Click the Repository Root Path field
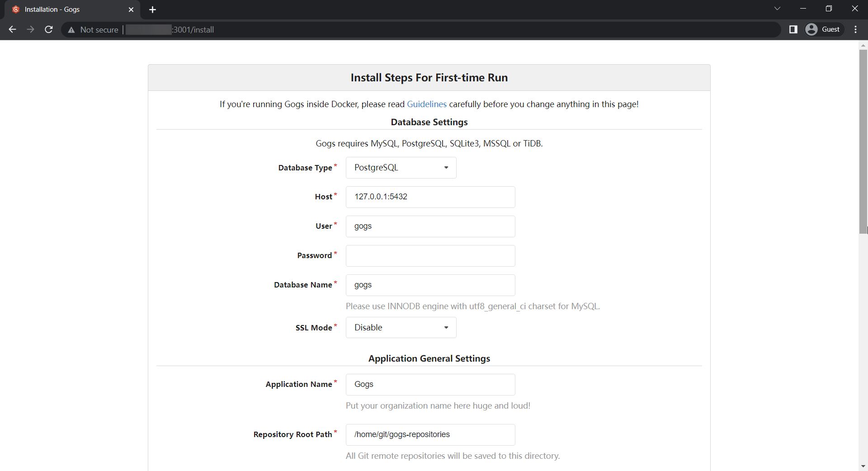Image resolution: width=868 pixels, height=471 pixels. point(430,435)
